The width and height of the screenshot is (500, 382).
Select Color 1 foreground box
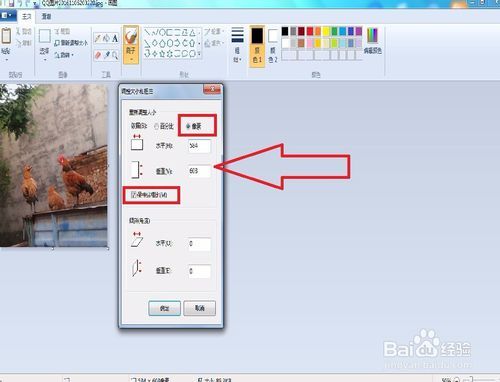(x=257, y=46)
